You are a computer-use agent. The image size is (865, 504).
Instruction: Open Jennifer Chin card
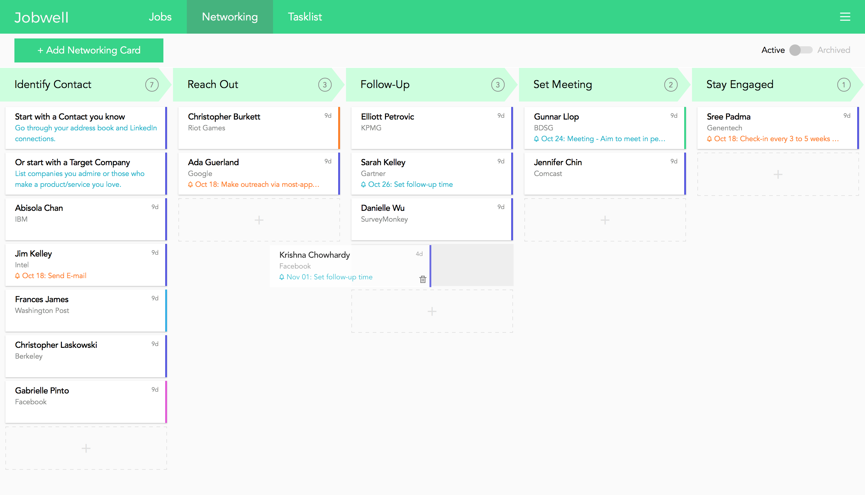pos(605,173)
